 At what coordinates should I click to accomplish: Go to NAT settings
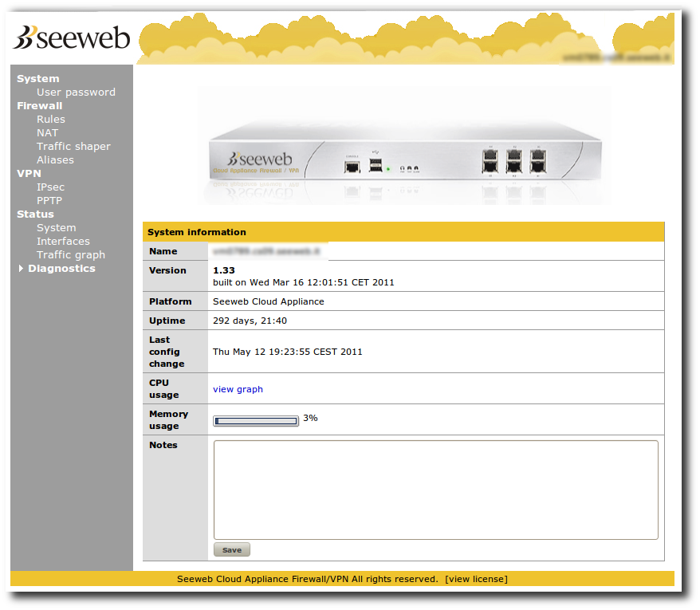[x=47, y=133]
